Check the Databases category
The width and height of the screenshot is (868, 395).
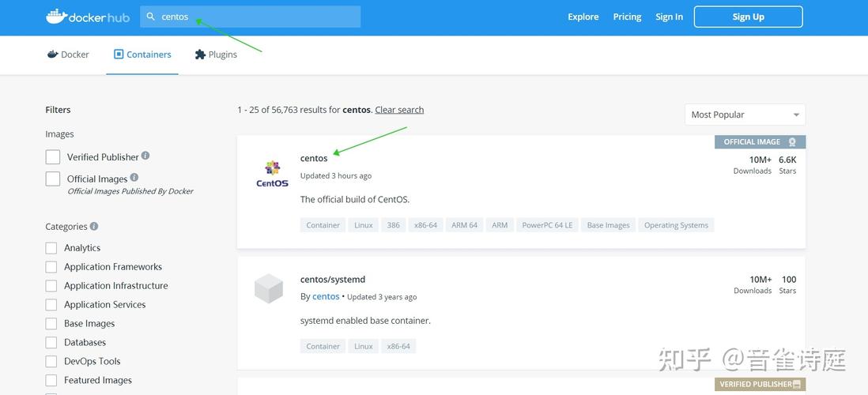51,342
